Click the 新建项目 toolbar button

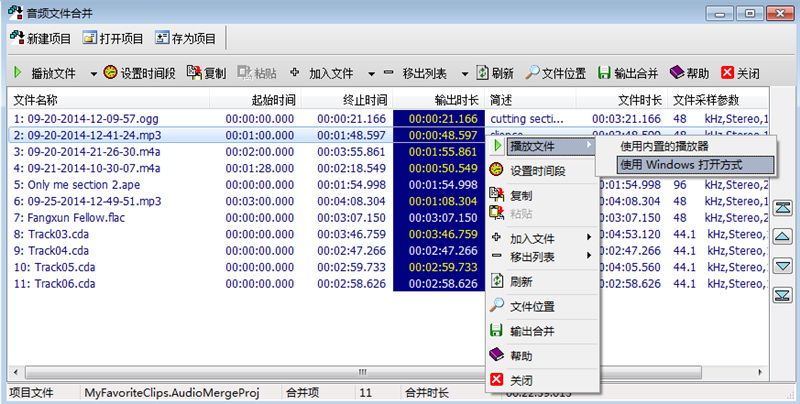[41, 38]
